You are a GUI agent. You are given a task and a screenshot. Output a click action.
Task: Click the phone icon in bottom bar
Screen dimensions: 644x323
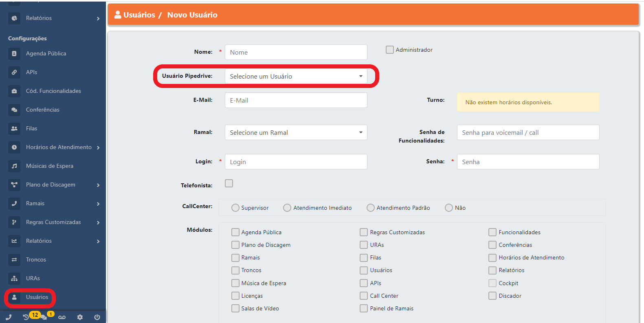click(9, 317)
